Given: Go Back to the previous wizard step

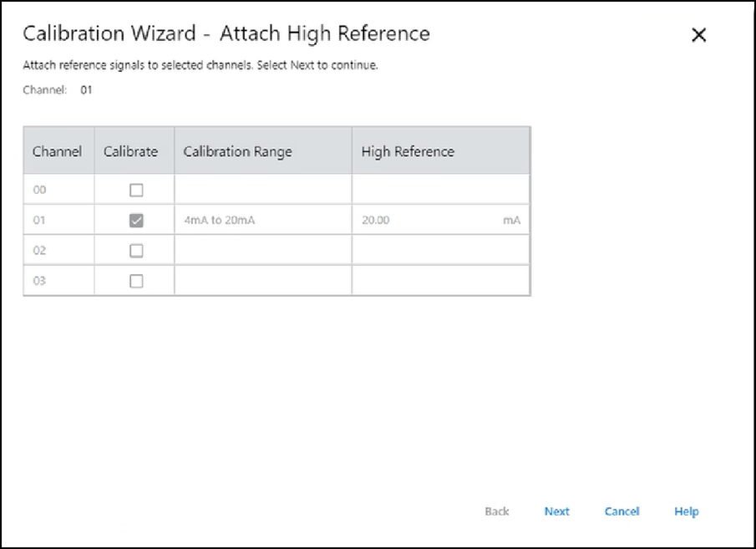Looking at the screenshot, I should [496, 511].
